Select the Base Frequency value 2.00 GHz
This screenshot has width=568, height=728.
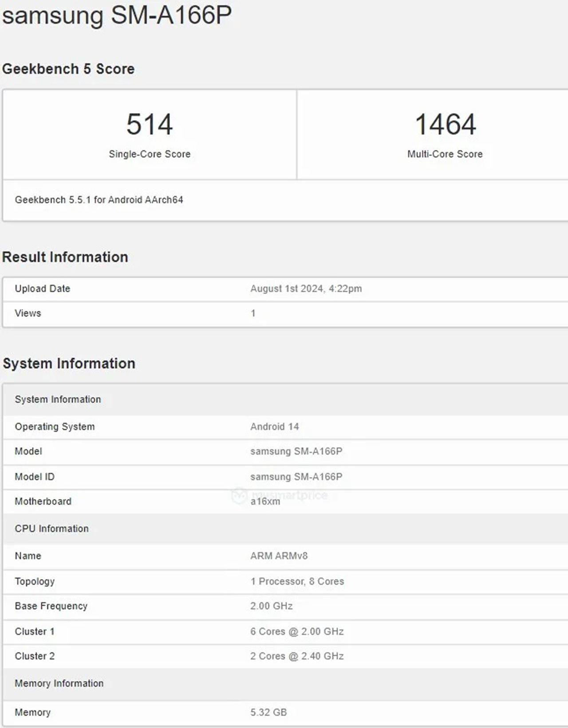[272, 606]
